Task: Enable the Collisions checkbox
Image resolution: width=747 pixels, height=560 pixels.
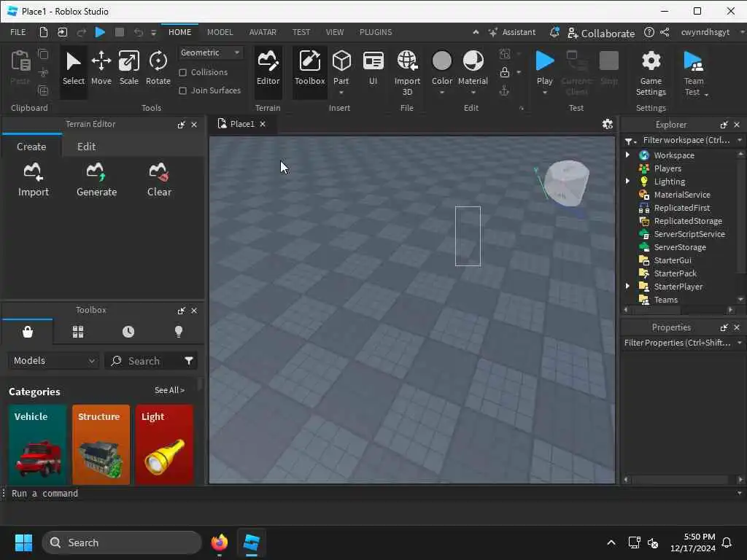Action: pyautogui.click(x=182, y=72)
